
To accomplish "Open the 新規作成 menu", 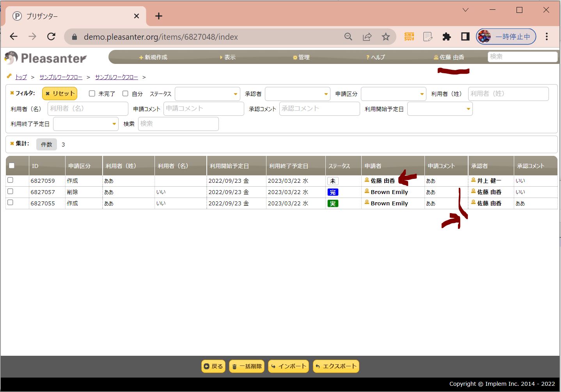I will (153, 57).
